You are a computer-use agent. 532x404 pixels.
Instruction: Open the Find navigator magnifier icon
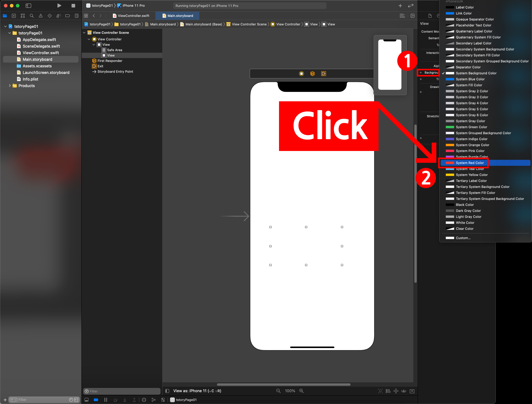(31, 16)
